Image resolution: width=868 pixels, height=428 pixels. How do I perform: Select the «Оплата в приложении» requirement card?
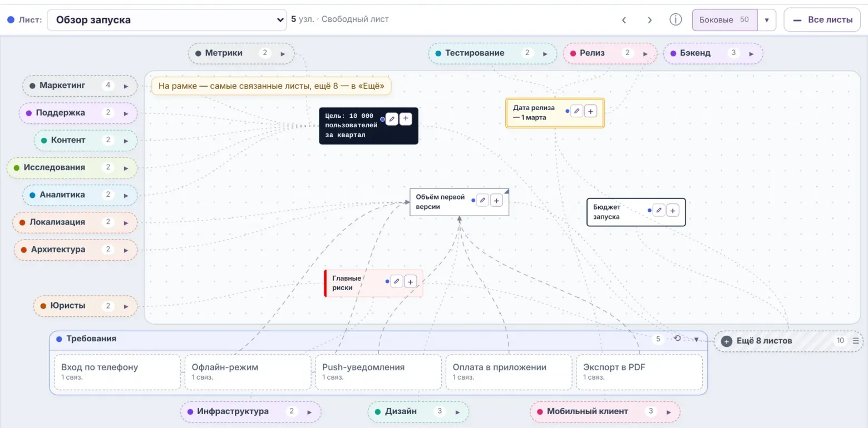tap(509, 372)
